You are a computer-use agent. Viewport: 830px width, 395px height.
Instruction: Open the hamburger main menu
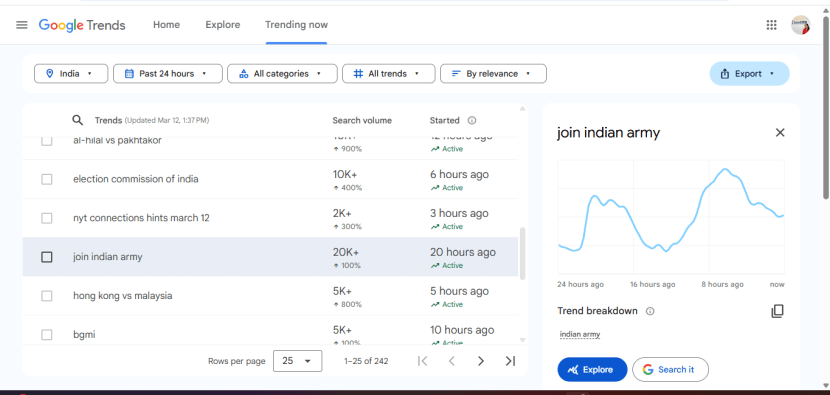[x=22, y=25]
